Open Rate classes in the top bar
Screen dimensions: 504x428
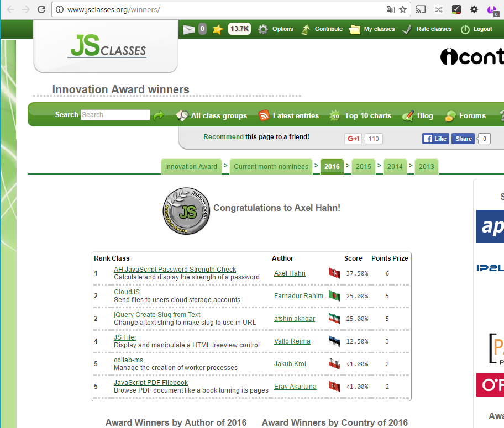427,29
